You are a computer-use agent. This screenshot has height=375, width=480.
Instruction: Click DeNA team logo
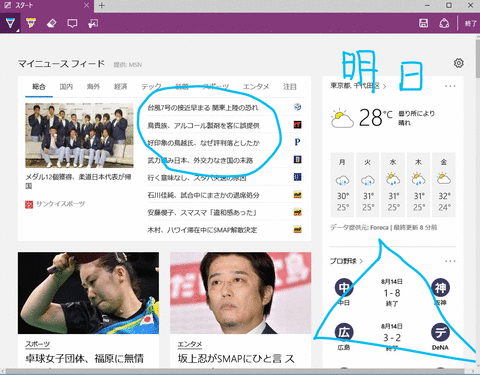(440, 332)
